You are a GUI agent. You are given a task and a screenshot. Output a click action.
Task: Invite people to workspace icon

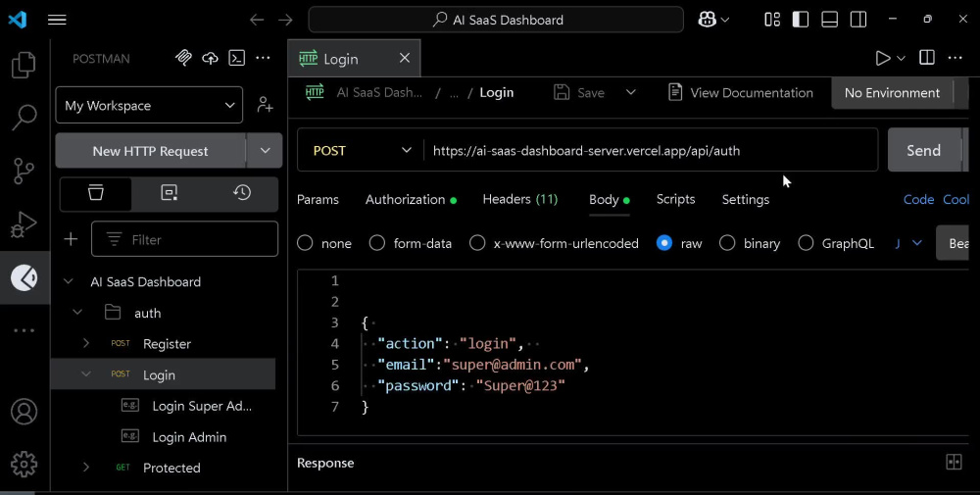point(265,105)
